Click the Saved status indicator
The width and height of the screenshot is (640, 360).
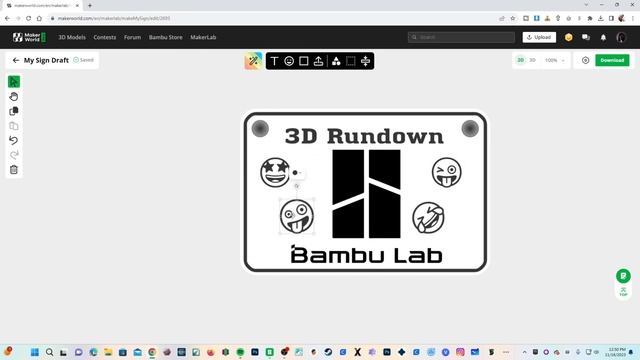[84, 60]
